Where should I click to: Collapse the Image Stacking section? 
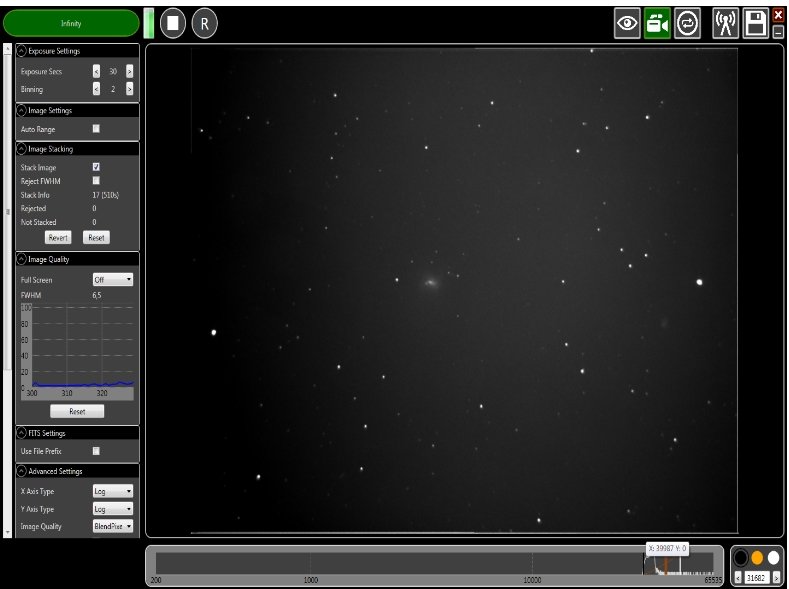click(x=21, y=149)
